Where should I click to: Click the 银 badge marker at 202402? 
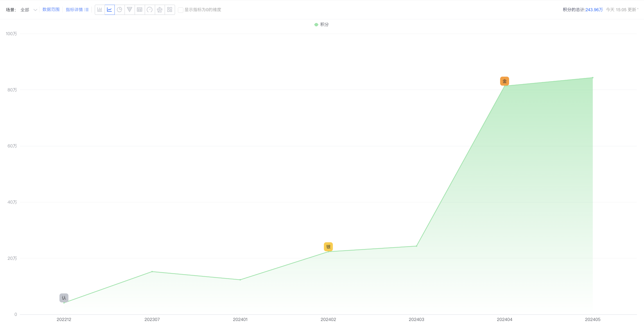[x=328, y=247]
